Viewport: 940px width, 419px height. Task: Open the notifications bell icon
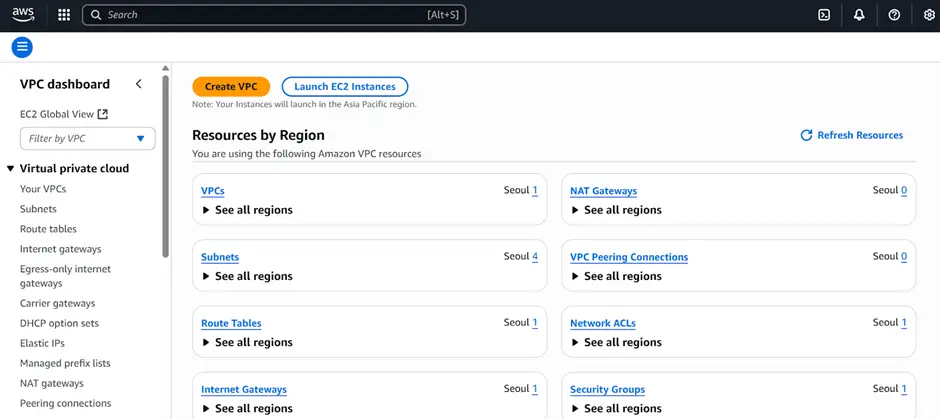859,15
